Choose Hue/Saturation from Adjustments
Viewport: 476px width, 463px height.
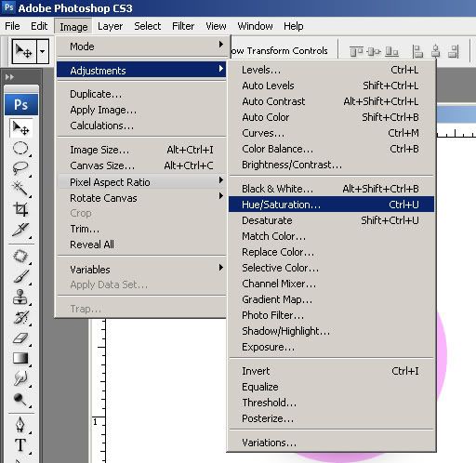[x=331, y=205]
